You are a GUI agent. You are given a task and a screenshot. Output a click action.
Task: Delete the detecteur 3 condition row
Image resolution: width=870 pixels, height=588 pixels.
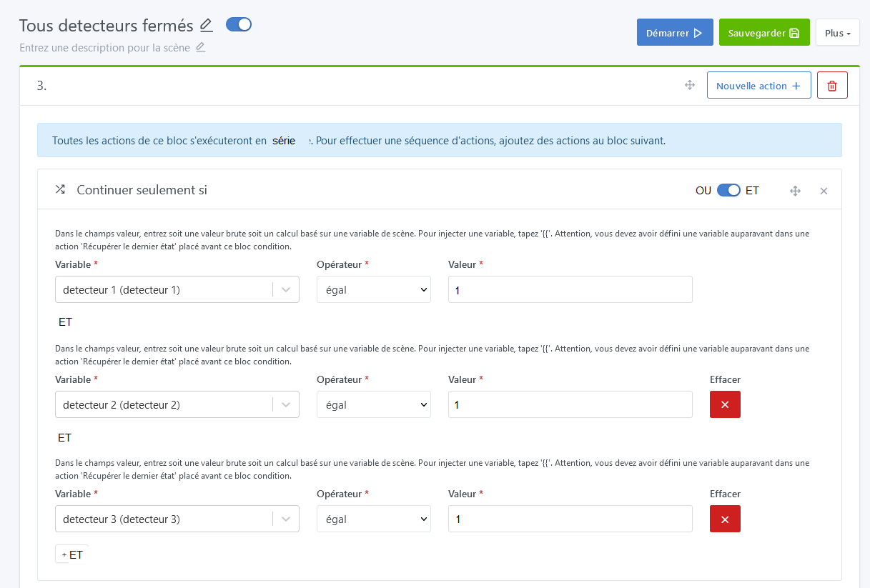tap(725, 519)
